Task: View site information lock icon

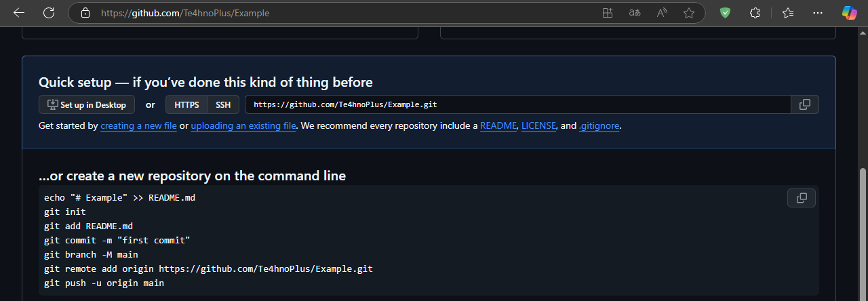Action: [x=85, y=13]
